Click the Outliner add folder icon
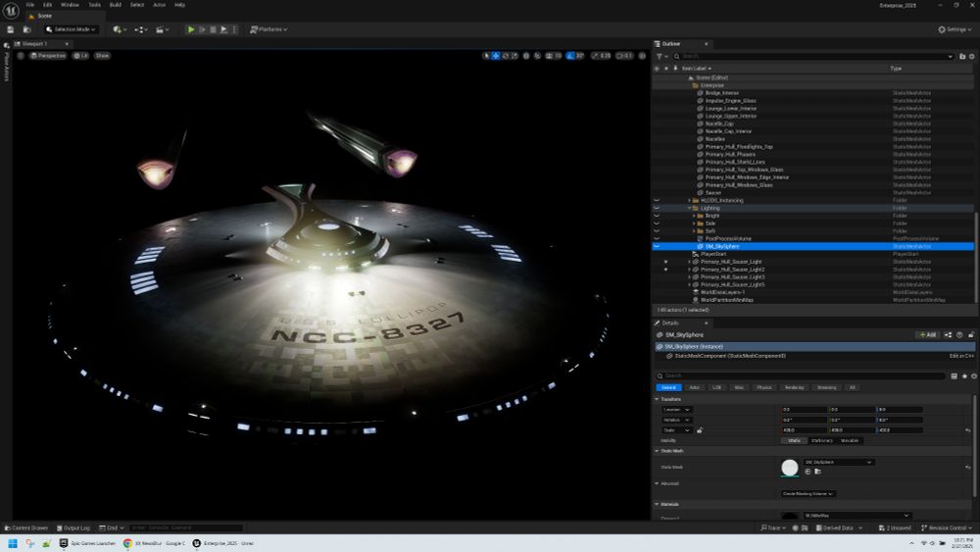This screenshot has height=552, width=980. pos(962,56)
